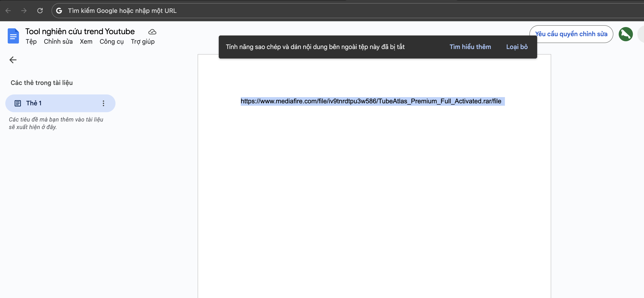Reload the page with refresh icon

pos(40,11)
